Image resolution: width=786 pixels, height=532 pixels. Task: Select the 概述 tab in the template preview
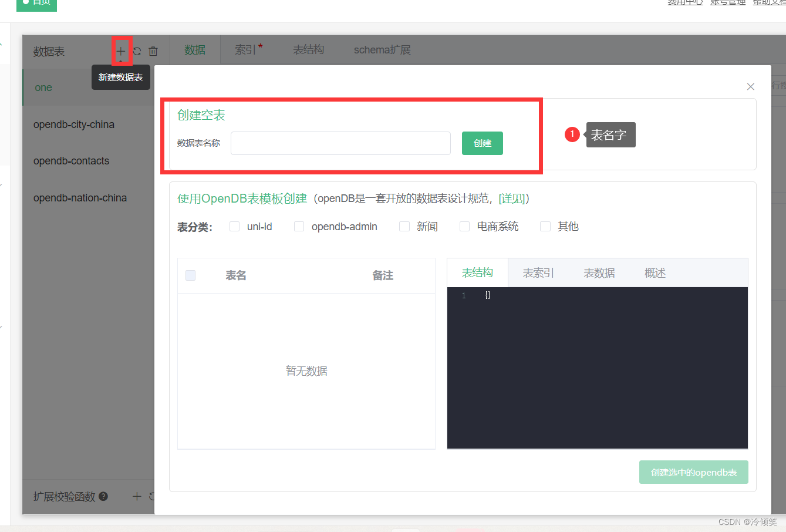click(x=655, y=273)
